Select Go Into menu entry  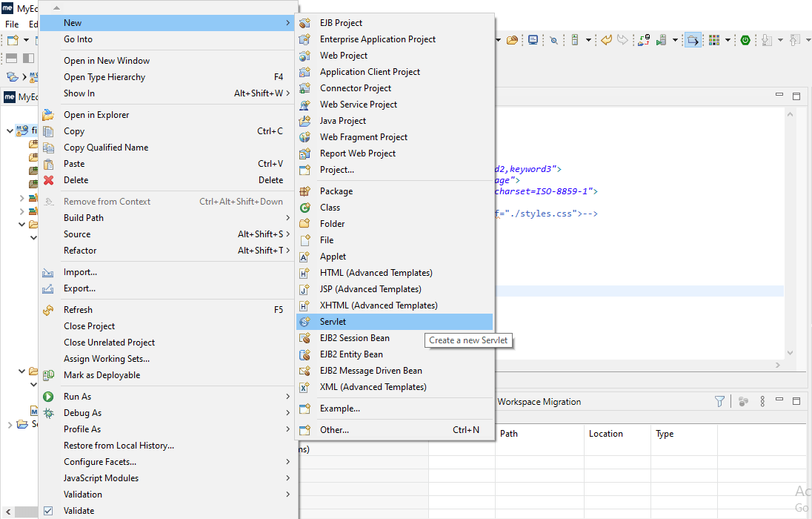[167, 39]
